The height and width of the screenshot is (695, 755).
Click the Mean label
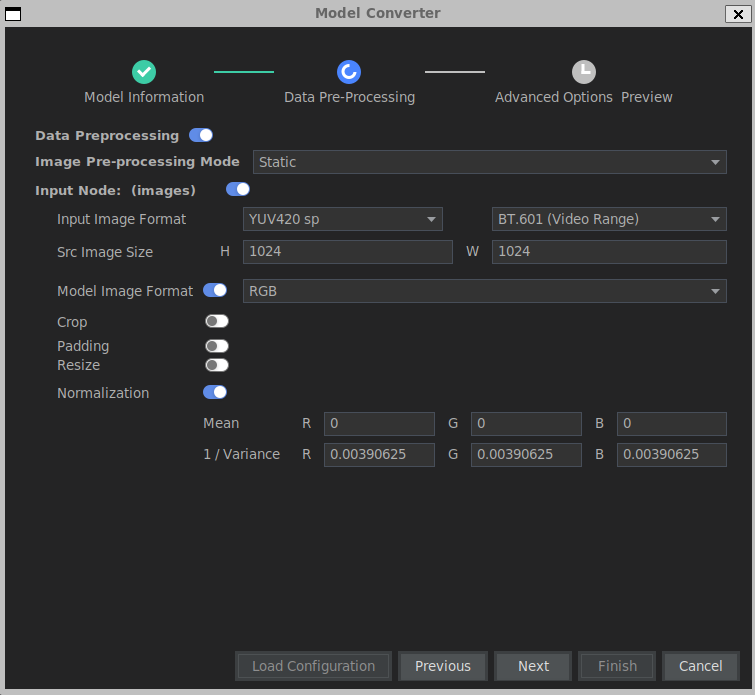click(221, 423)
